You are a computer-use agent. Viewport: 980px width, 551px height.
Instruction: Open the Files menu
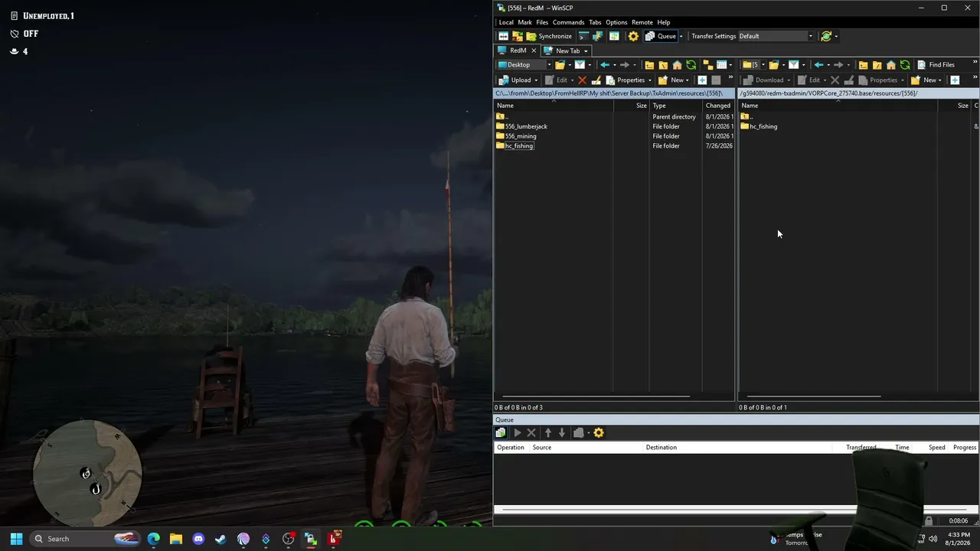tap(542, 22)
